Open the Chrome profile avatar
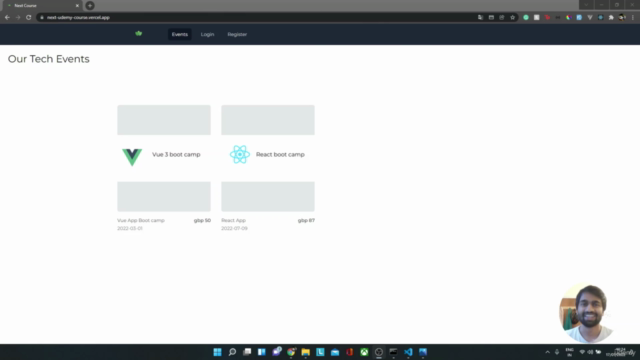Screen dimensions: 640x360 click(622, 18)
